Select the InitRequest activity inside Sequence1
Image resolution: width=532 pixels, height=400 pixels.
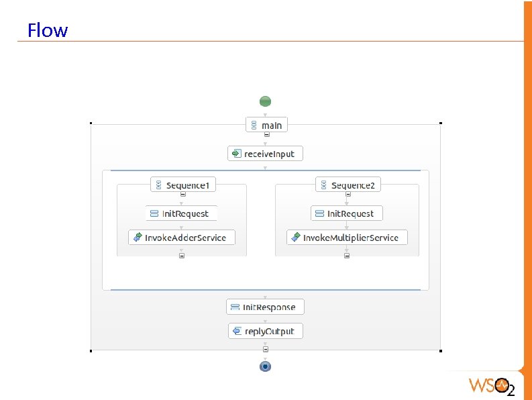[181, 213]
